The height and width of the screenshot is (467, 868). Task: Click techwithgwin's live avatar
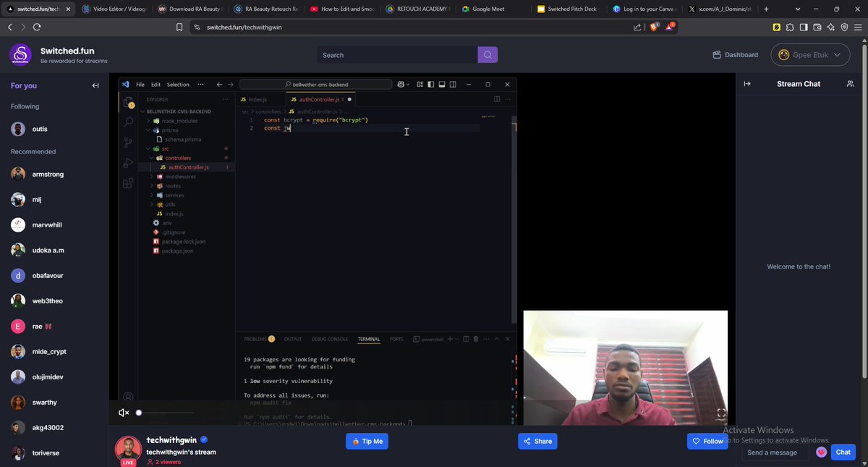(128, 450)
